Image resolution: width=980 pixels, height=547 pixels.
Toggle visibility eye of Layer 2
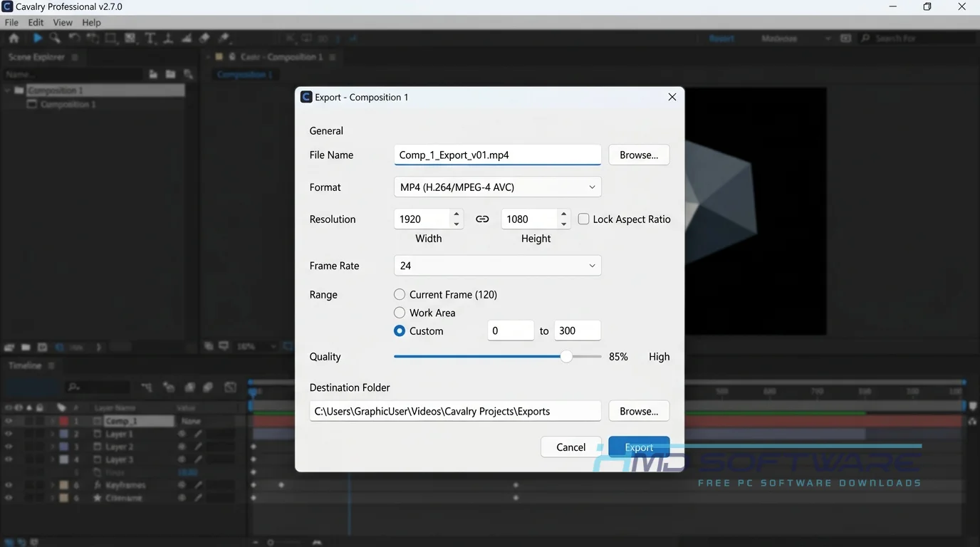click(9, 447)
